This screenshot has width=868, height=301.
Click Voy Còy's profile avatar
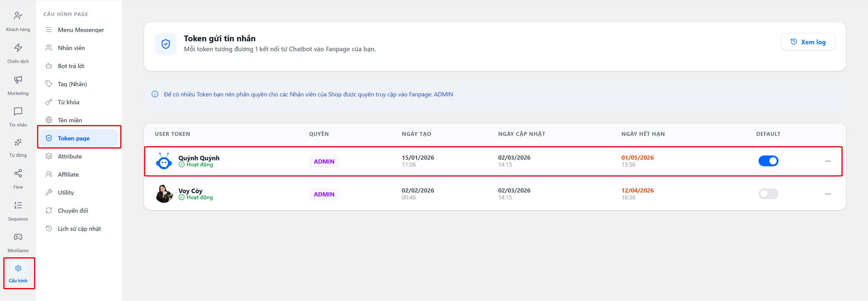coord(164,194)
